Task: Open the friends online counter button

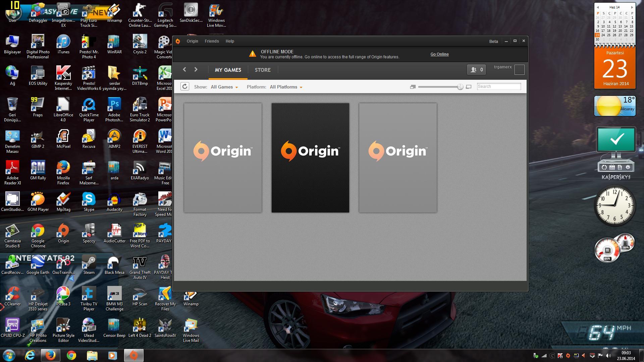Action: (x=477, y=70)
